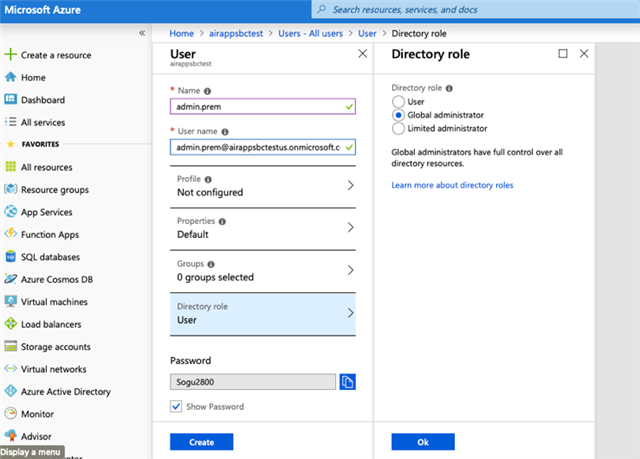The width and height of the screenshot is (640, 459).
Task: Close the User panel
Action: pyautogui.click(x=362, y=53)
